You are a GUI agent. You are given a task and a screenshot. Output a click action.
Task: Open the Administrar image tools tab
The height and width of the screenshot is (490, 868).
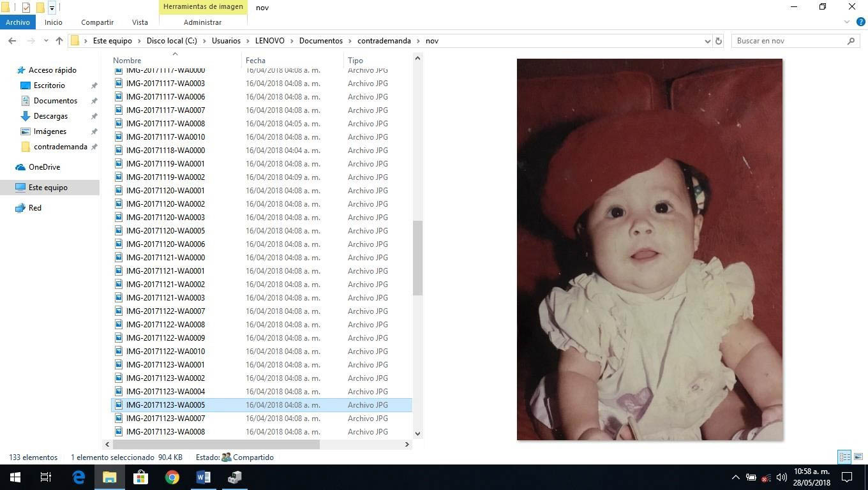[202, 22]
